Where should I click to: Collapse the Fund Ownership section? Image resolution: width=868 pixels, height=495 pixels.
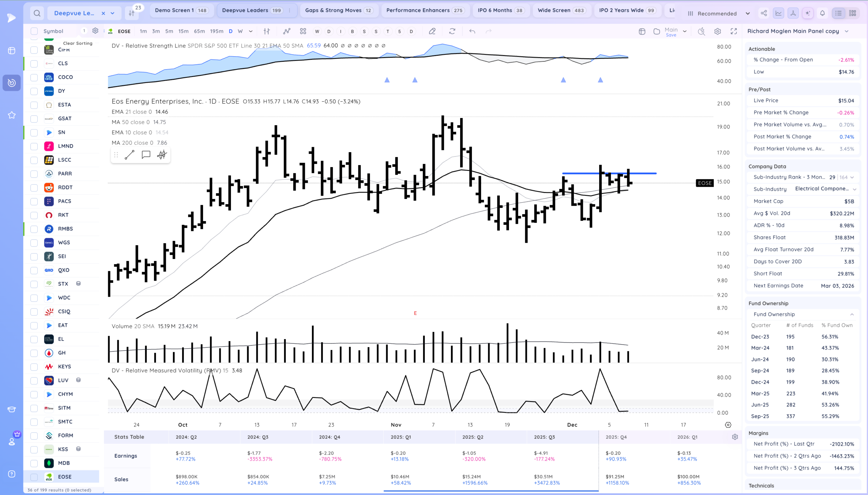pyautogui.click(x=852, y=315)
